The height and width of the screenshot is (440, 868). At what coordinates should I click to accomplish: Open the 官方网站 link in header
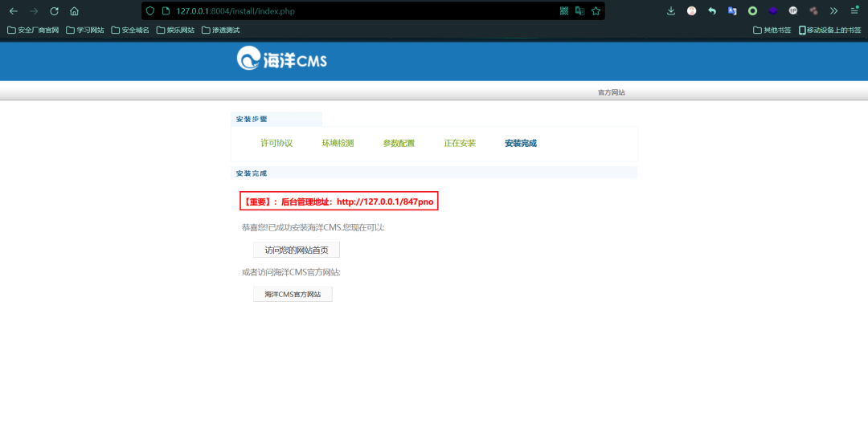point(611,92)
